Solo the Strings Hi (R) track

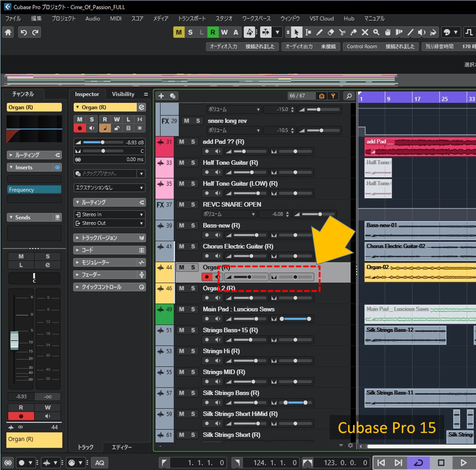point(193,351)
